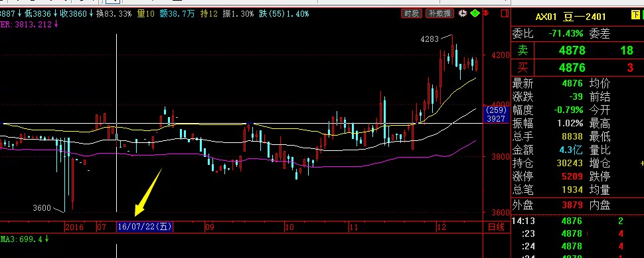The image size is (644, 258).
Task: Click the 幅度 value -0.79%
Action: [568, 110]
